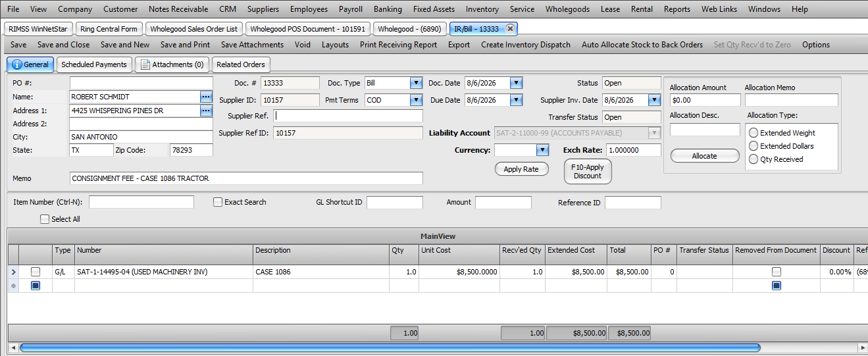Click the Exch Rate field 1.000000

[x=633, y=150]
